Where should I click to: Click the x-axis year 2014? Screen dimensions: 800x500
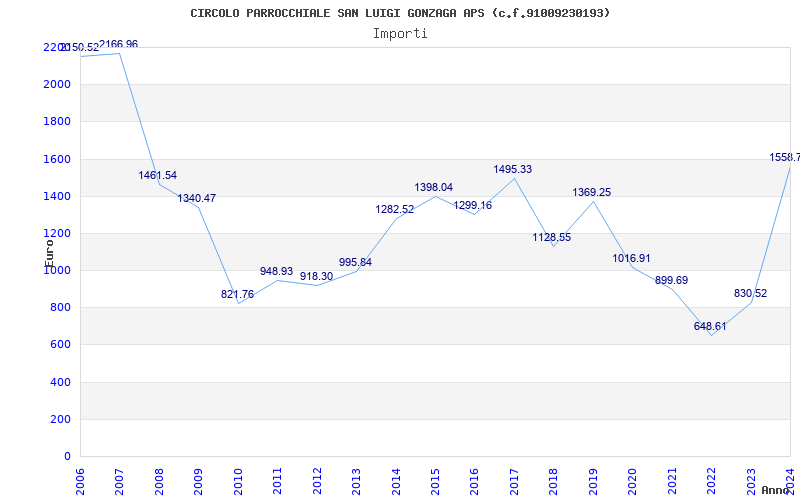click(x=396, y=481)
